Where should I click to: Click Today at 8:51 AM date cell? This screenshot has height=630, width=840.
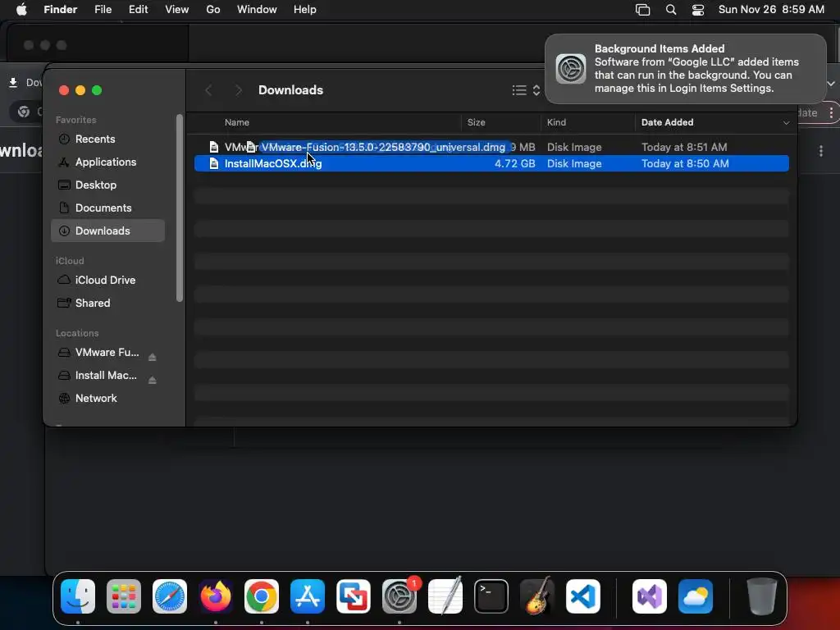click(x=684, y=147)
